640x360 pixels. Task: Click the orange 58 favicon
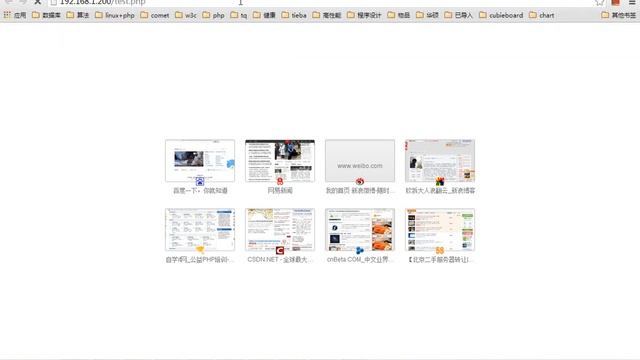(440, 250)
